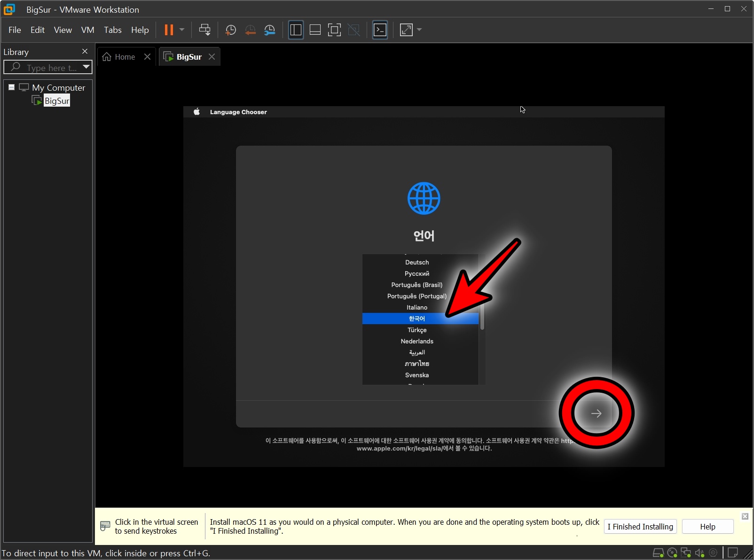The height and width of the screenshot is (560, 754).
Task: Click the language list scrollbar thumb
Action: pos(482,310)
